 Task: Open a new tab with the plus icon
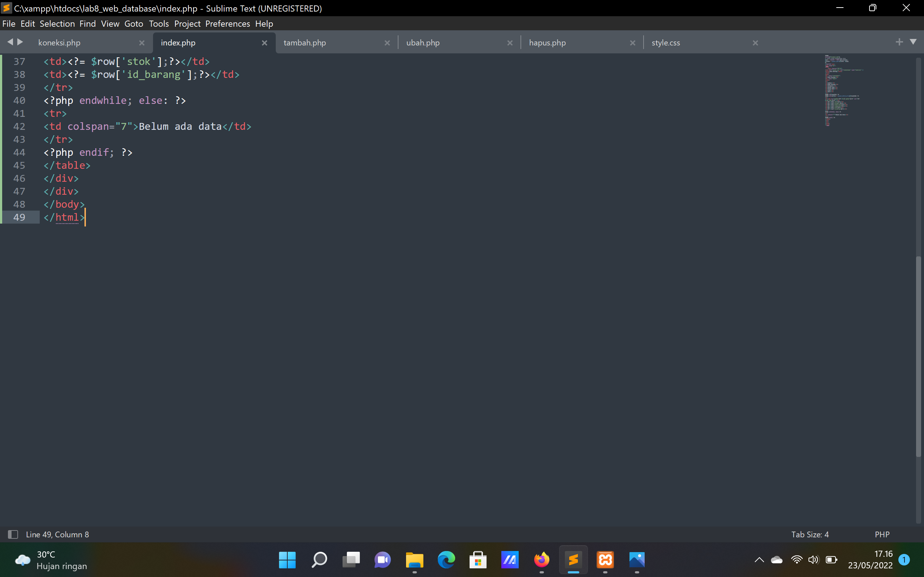coord(899,42)
